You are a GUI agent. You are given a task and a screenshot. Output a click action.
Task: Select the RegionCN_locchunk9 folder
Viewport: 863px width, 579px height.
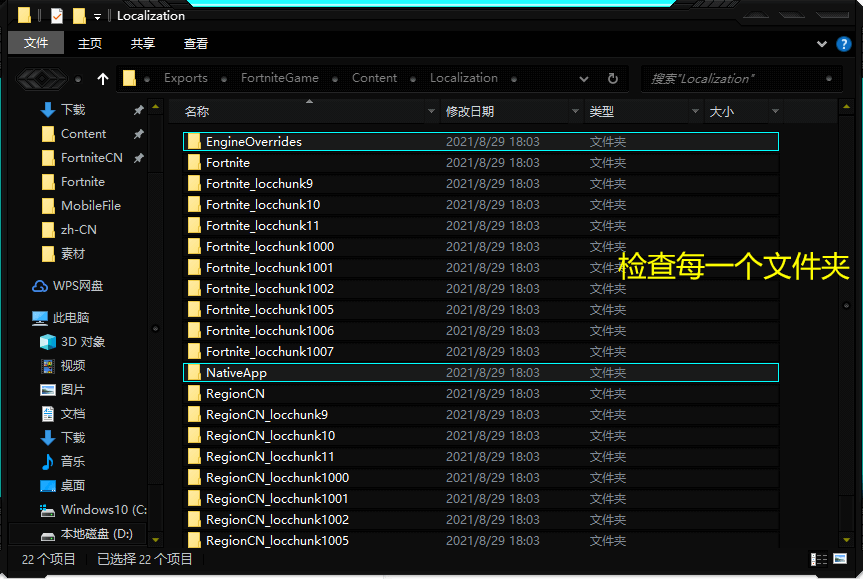[480, 414]
